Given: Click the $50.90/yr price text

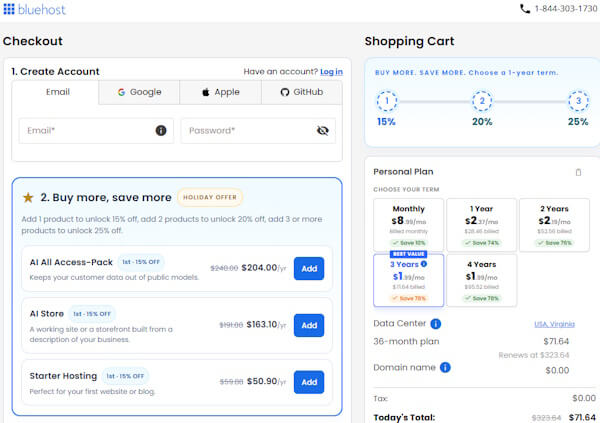Looking at the screenshot, I should tap(266, 381).
